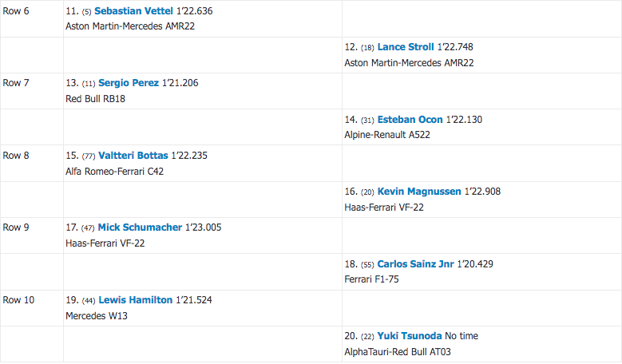This screenshot has height=364, width=622.
Task: Open Yuki Tsunoda driver link
Action: 410,336
